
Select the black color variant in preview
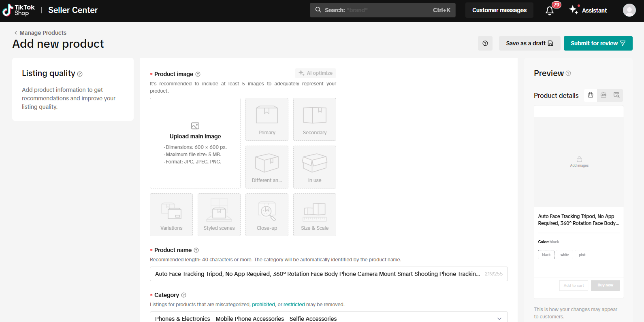point(546,255)
